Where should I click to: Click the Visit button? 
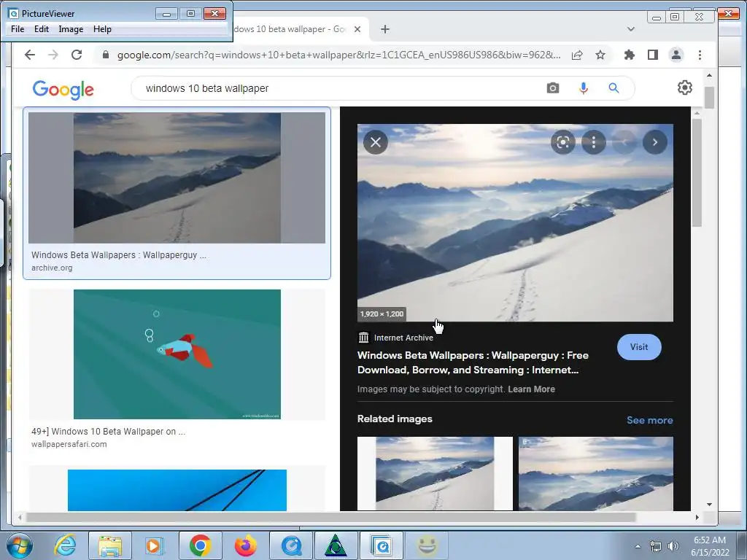pyautogui.click(x=639, y=347)
